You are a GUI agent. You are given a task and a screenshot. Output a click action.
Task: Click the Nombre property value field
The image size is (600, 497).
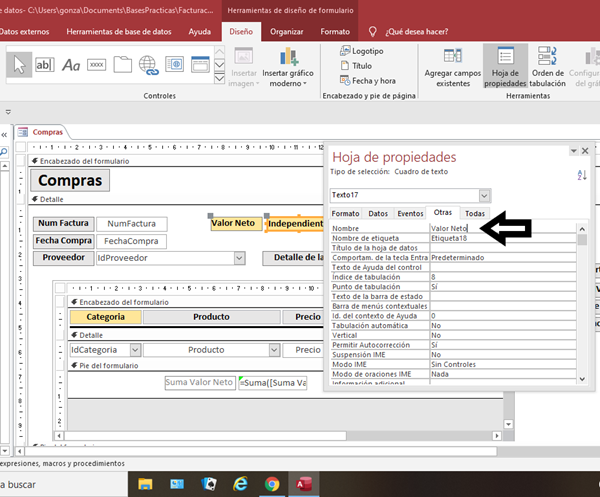500,229
